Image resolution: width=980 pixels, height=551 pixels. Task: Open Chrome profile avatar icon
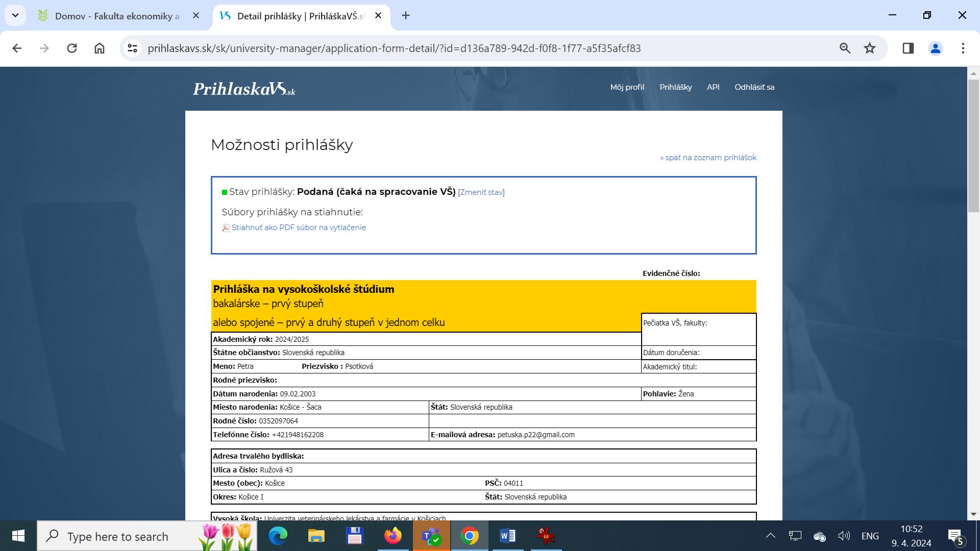coord(935,48)
